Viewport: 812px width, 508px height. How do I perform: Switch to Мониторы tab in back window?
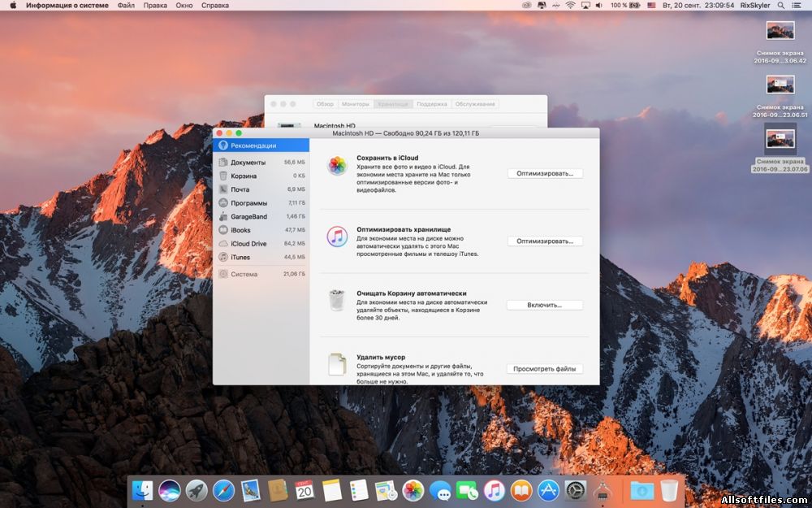coord(356,104)
